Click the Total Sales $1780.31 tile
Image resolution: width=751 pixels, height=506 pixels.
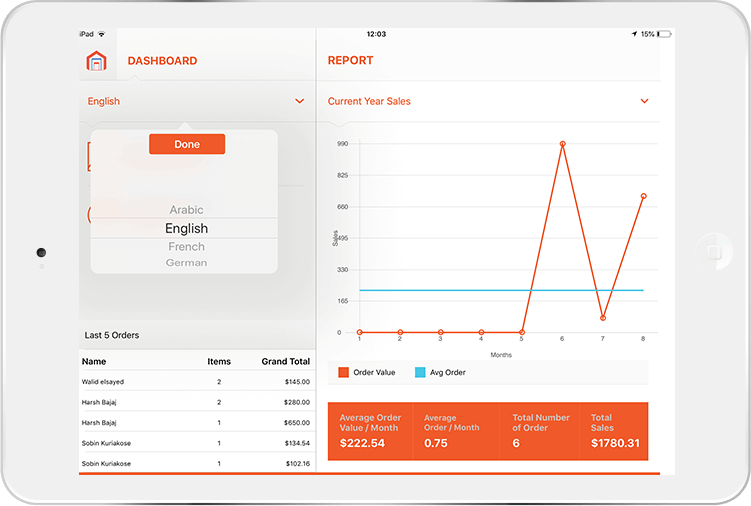[x=614, y=431]
